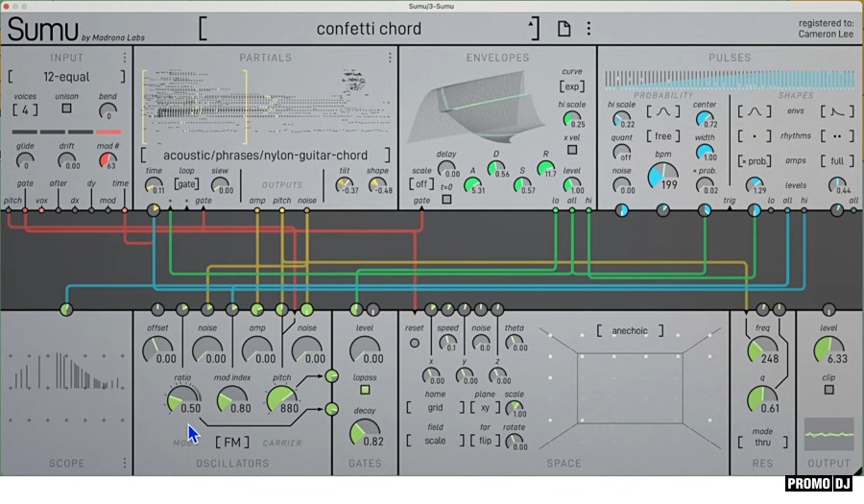Open the preset file document icon
Screen dimensions: 864x504
(x=564, y=29)
